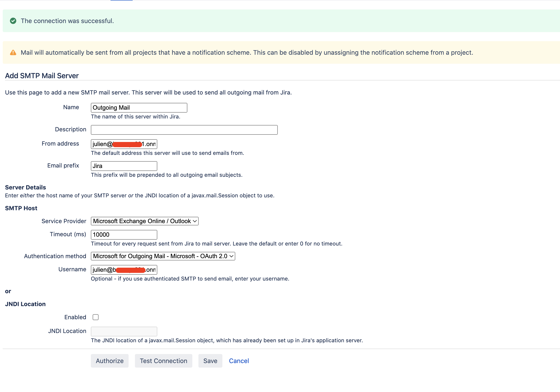Click the orange warning triangle icon

coord(13,53)
